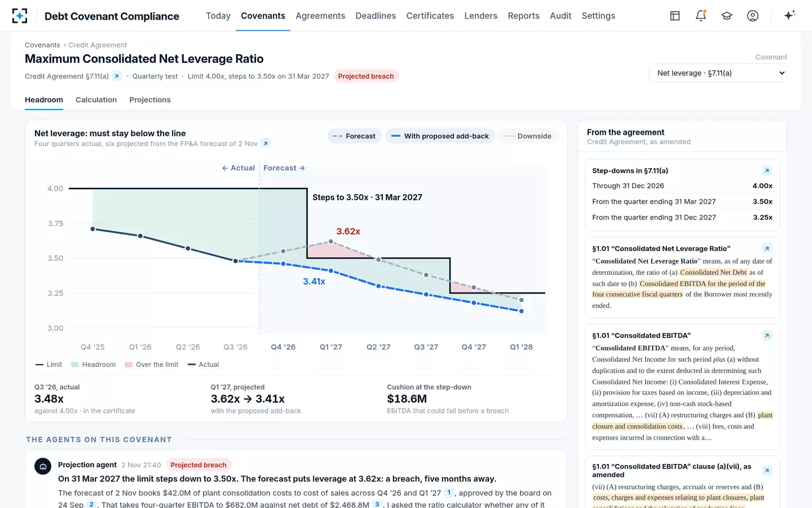
Task: Open the sparkle AI assistant icon
Action: (789, 15)
